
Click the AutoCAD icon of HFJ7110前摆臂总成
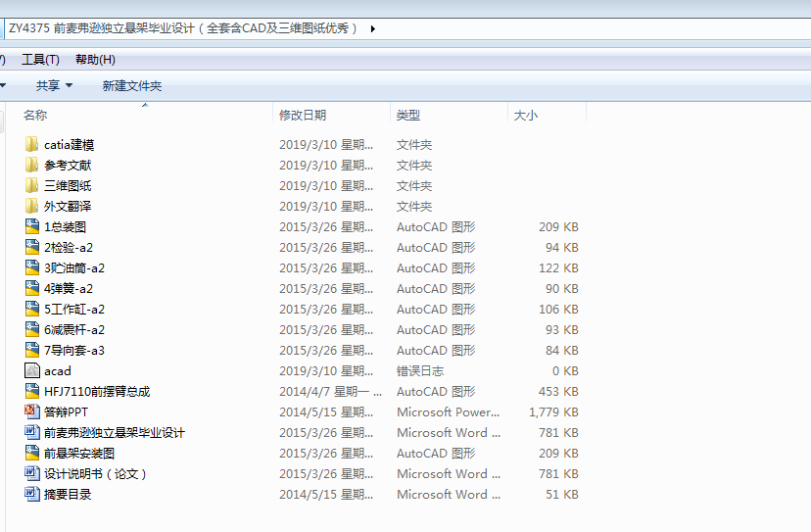tap(32, 391)
